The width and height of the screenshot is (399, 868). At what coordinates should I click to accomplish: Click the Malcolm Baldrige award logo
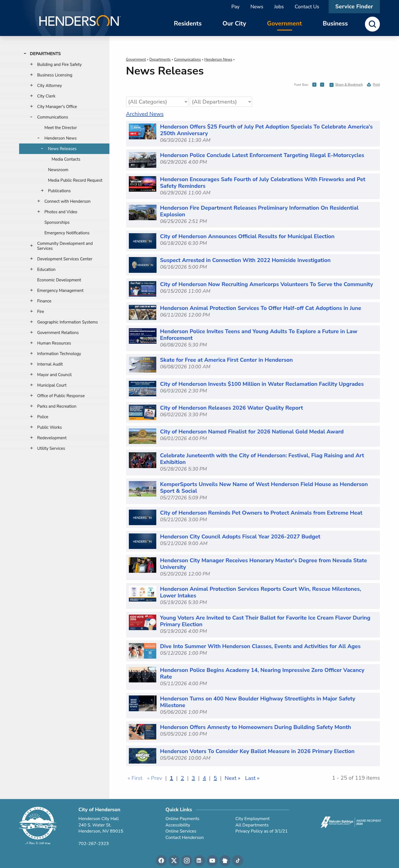pos(351,822)
